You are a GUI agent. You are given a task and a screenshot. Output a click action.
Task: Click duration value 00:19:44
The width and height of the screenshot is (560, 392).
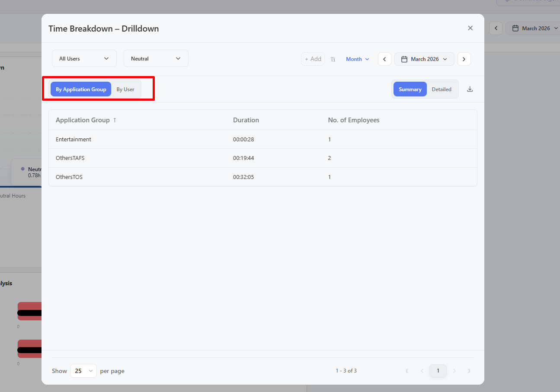click(x=243, y=158)
